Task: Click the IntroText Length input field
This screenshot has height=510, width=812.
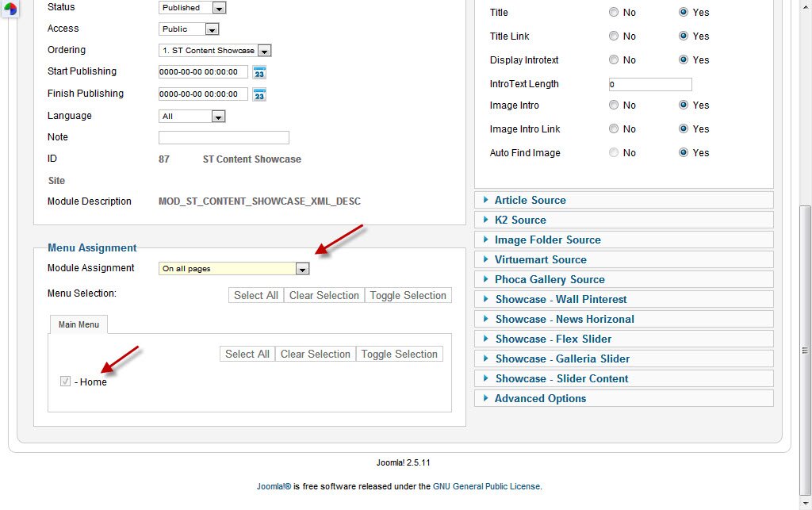Action: click(x=650, y=84)
